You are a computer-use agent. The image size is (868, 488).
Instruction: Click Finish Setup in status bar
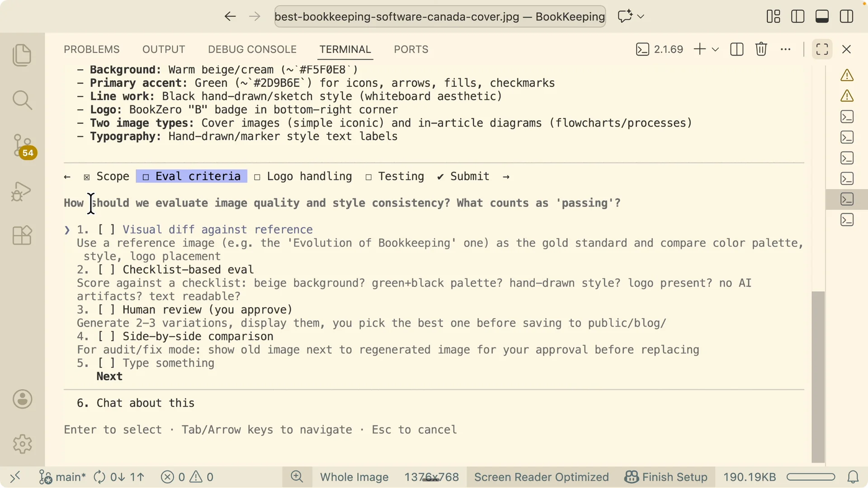pos(666,477)
